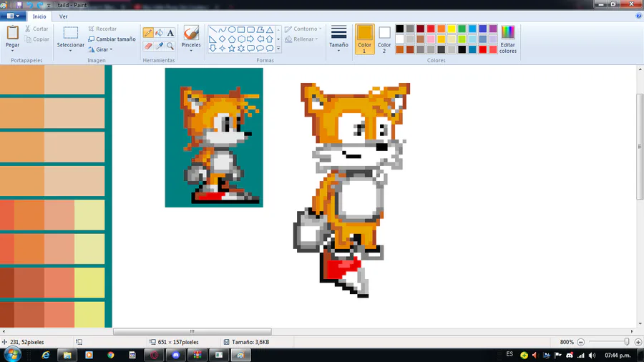Choose the Four-point star shape

[x=223, y=49]
